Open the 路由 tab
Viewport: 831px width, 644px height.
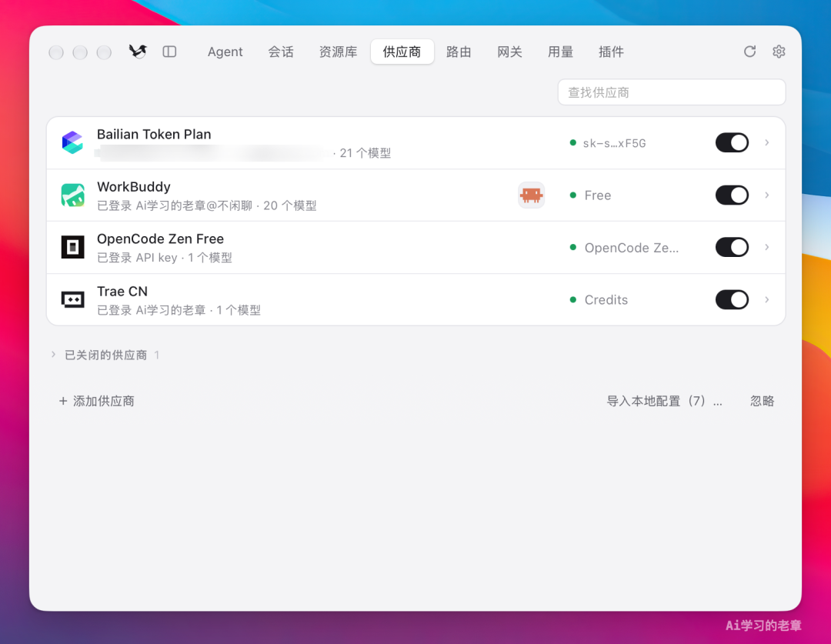tap(459, 52)
